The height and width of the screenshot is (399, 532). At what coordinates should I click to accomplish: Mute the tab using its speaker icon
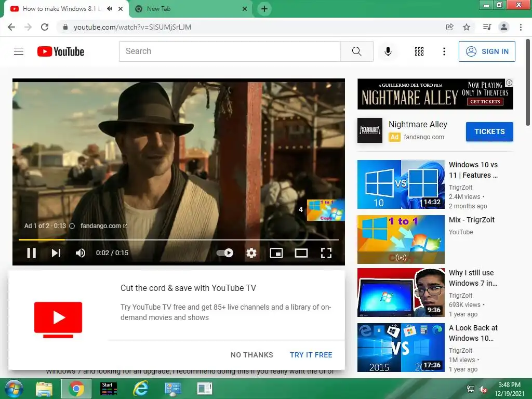109,9
